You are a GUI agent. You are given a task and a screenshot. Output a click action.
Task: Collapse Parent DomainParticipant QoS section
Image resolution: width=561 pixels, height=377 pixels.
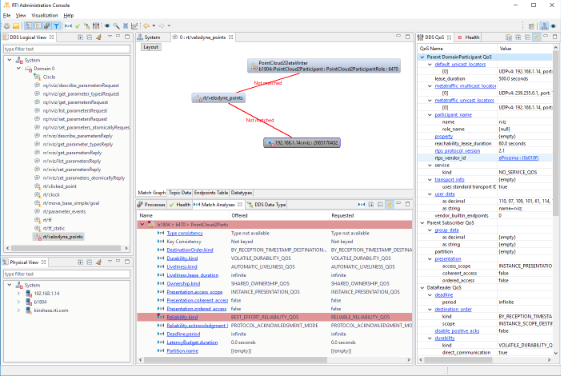point(423,57)
